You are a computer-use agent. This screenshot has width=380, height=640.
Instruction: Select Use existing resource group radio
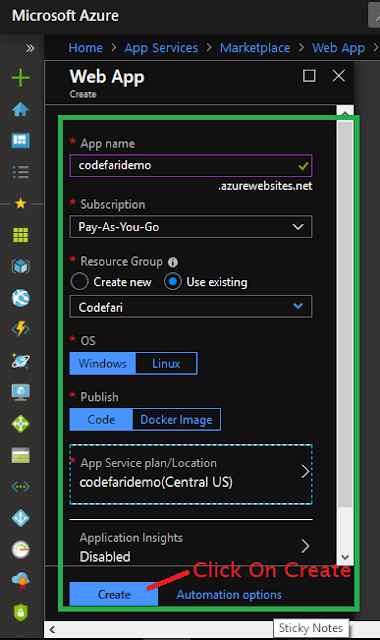point(173,282)
